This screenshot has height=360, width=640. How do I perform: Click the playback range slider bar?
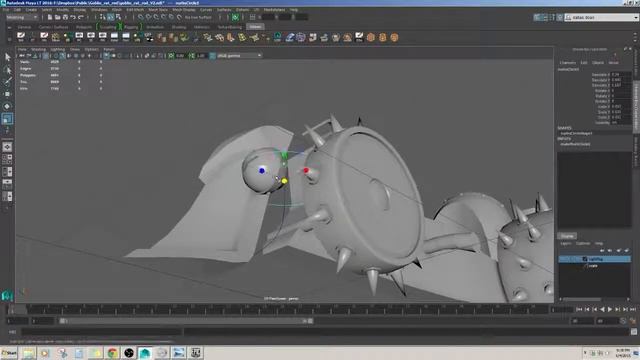(x=187, y=321)
